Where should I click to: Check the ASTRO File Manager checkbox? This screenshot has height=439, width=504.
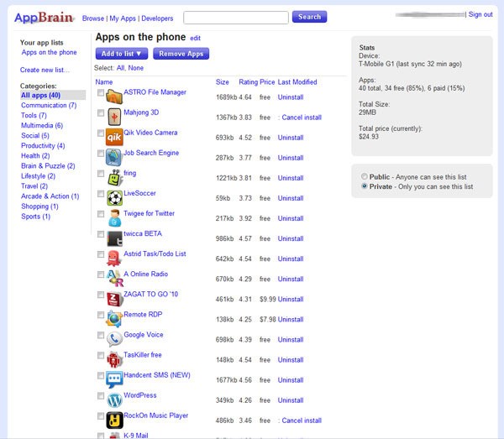coord(101,92)
